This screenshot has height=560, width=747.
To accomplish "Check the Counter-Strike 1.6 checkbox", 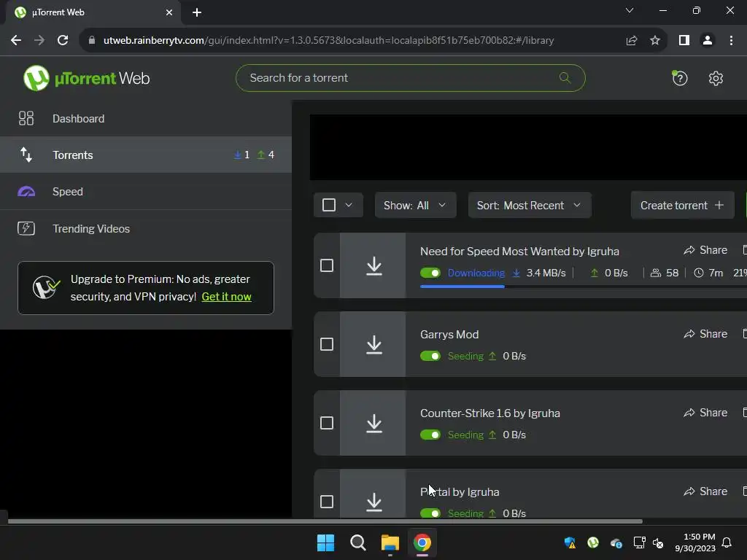I will 327,423.
